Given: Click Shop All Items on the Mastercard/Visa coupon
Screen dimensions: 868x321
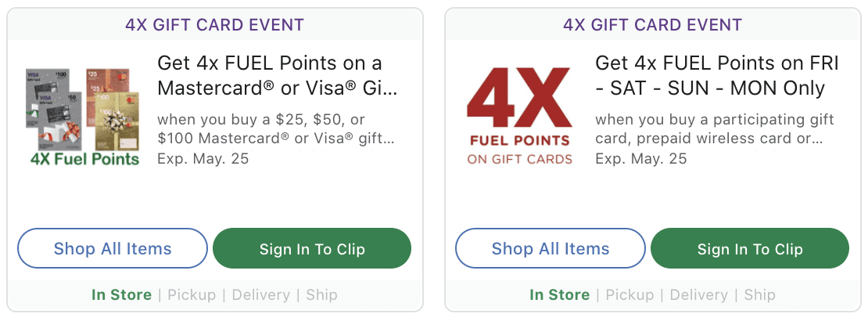Looking at the screenshot, I should [113, 249].
